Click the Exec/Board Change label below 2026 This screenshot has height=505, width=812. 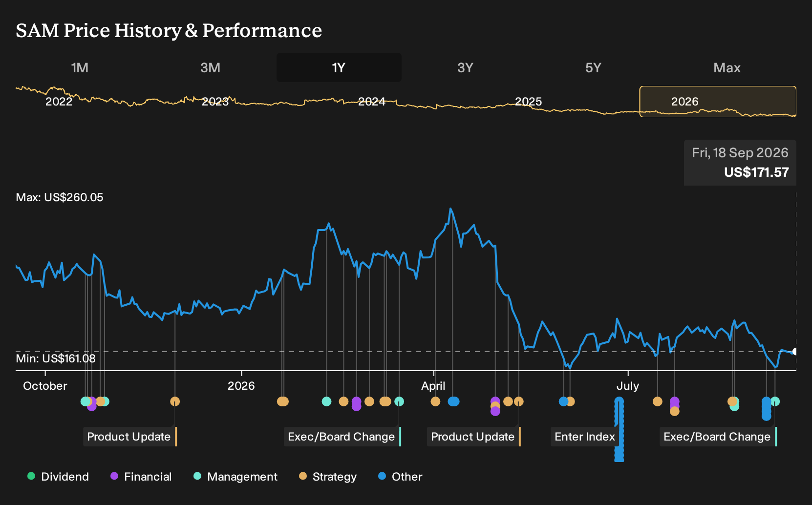click(342, 437)
